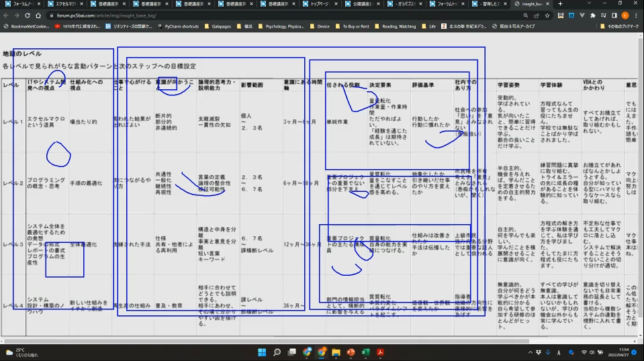Open the Extensions puzzle icon
The width and height of the screenshot is (644, 361).
593,15
